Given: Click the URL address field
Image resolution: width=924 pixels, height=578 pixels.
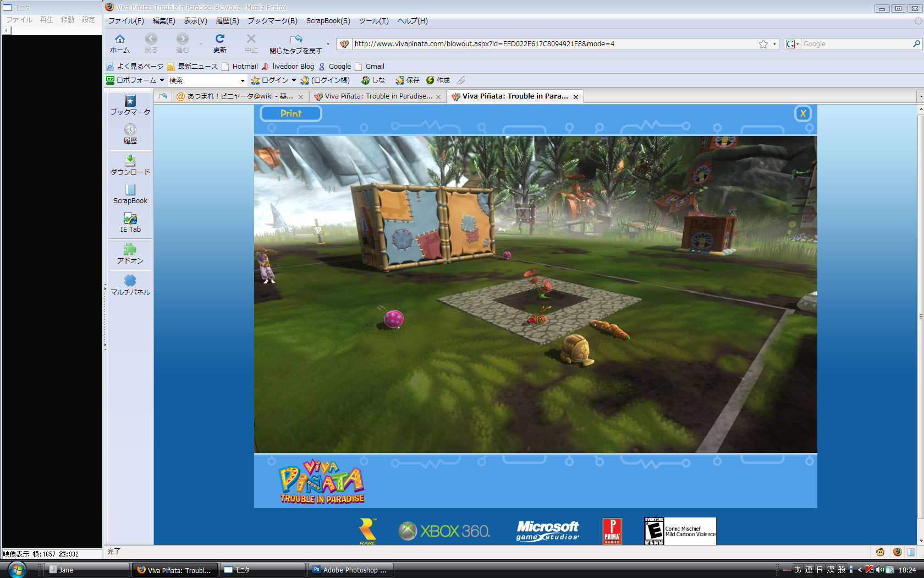Looking at the screenshot, I should point(554,44).
